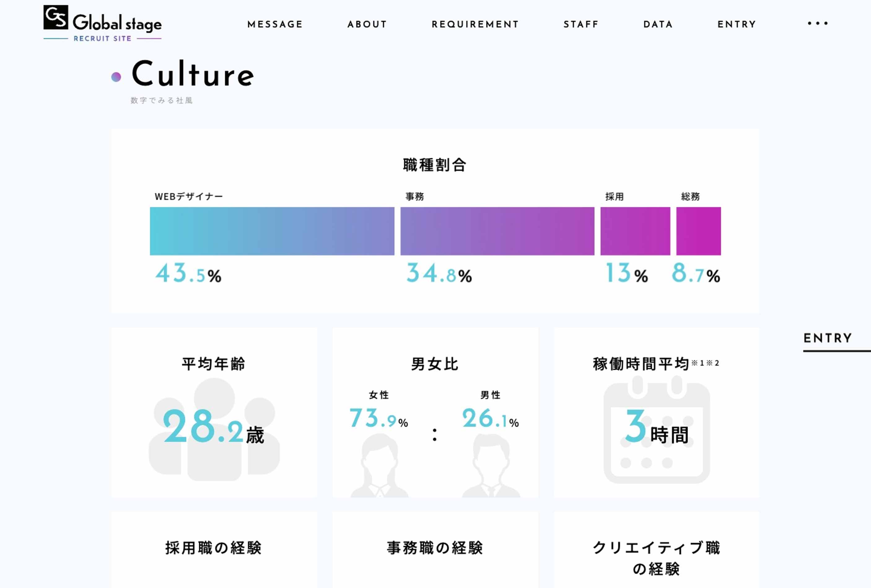Click the 職種割合 heading
The width and height of the screenshot is (871, 588).
point(435,165)
